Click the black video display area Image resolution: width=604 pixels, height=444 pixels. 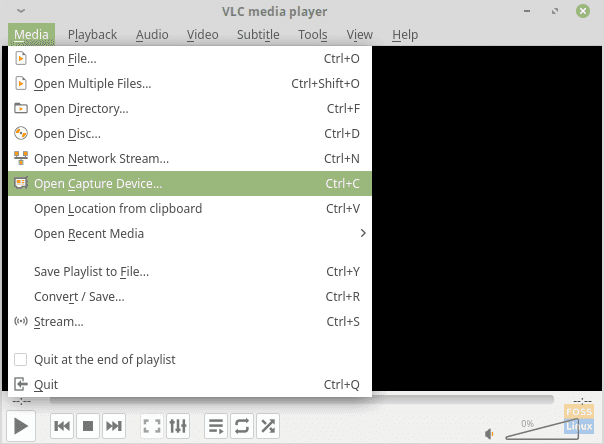tap(487, 218)
